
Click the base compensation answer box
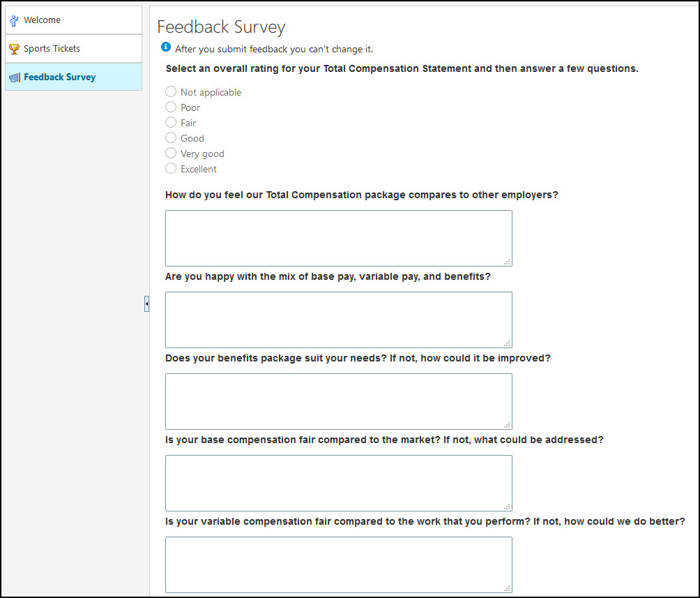coord(339,483)
